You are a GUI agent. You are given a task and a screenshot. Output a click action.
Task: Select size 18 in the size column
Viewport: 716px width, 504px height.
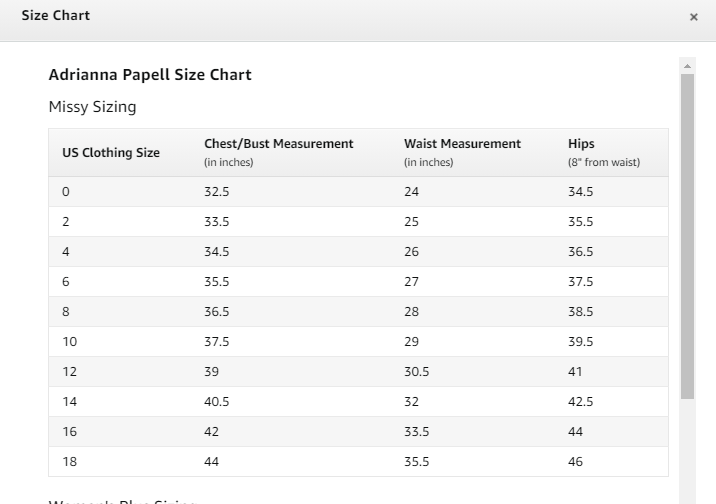pos(69,462)
